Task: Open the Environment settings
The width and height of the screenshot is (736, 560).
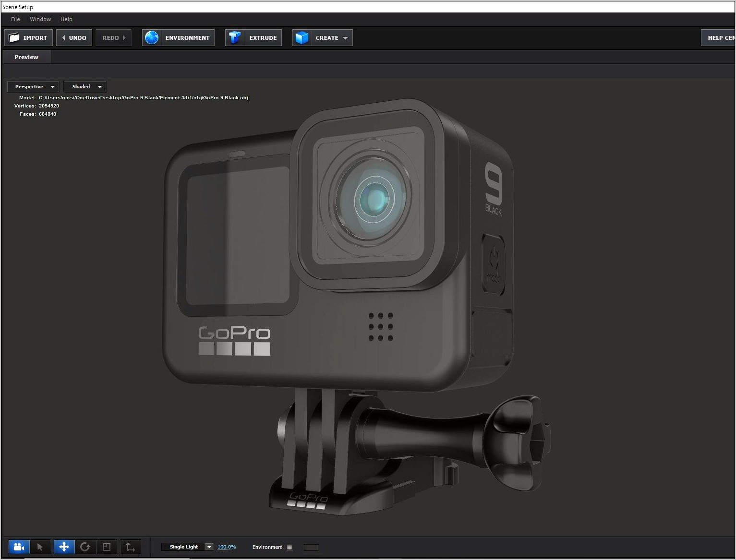Action: (178, 38)
